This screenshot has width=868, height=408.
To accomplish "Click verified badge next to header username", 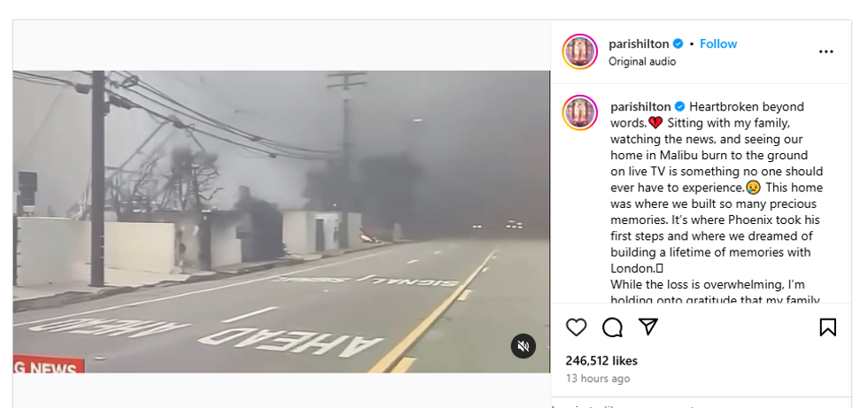I will click(678, 43).
